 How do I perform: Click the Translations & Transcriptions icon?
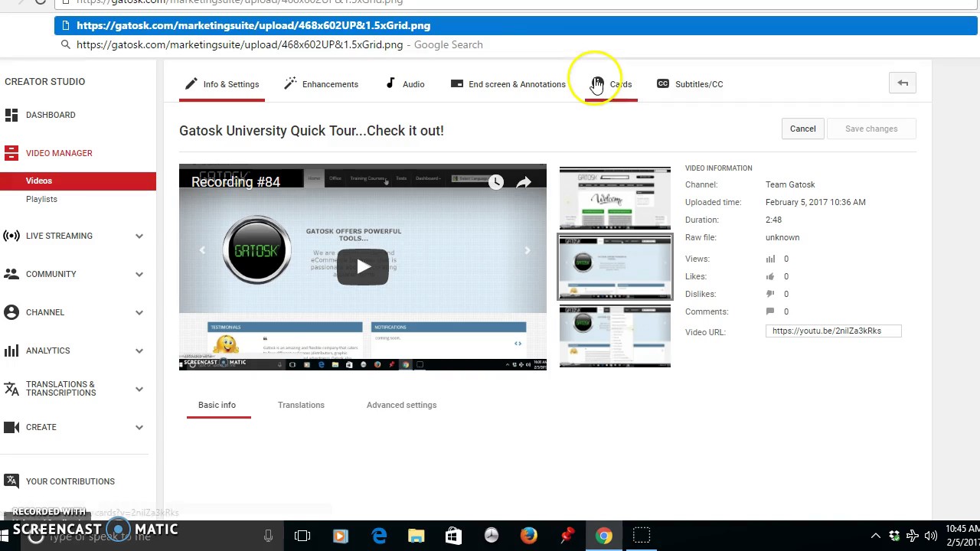point(11,389)
